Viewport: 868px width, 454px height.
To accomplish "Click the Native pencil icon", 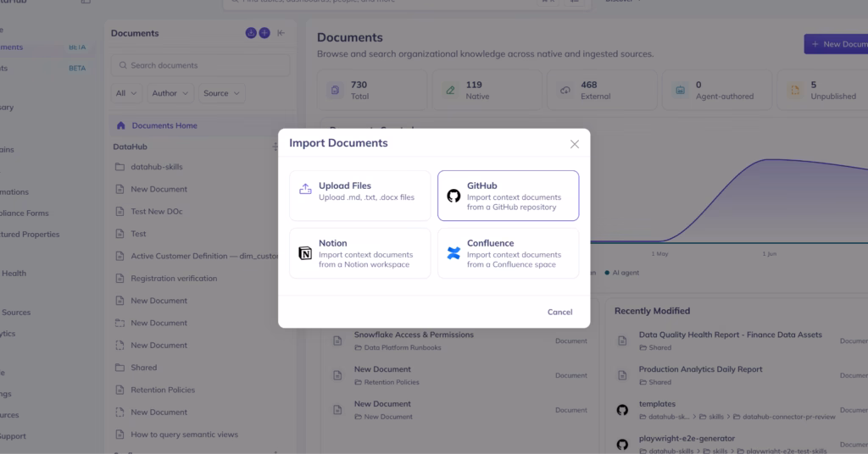I will [451, 90].
